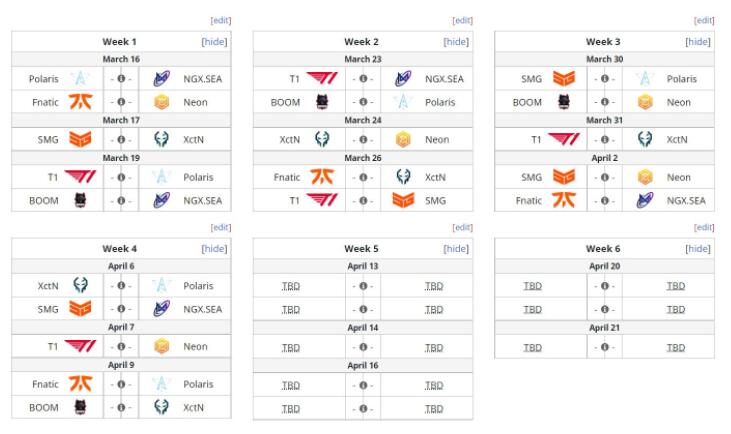This screenshot has height=434, width=731.
Task: Hide the Week 1 schedule table
Action: pyautogui.click(x=214, y=41)
